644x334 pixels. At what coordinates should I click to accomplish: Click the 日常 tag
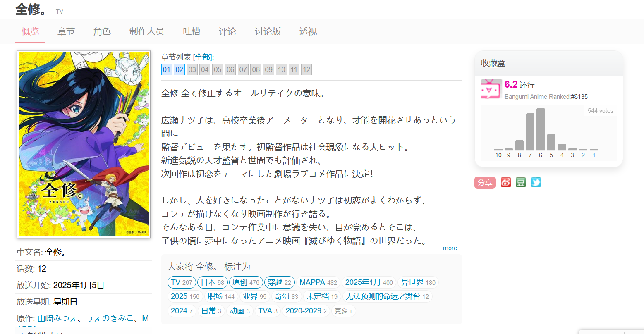pyautogui.click(x=211, y=311)
